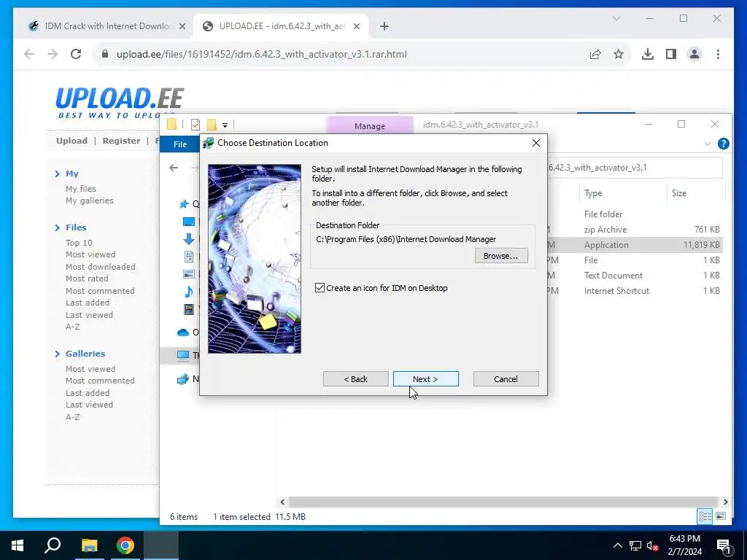747x560 pixels.
Task: Select Downloads arrow icon in Explorer sidebar
Action: click(x=189, y=239)
